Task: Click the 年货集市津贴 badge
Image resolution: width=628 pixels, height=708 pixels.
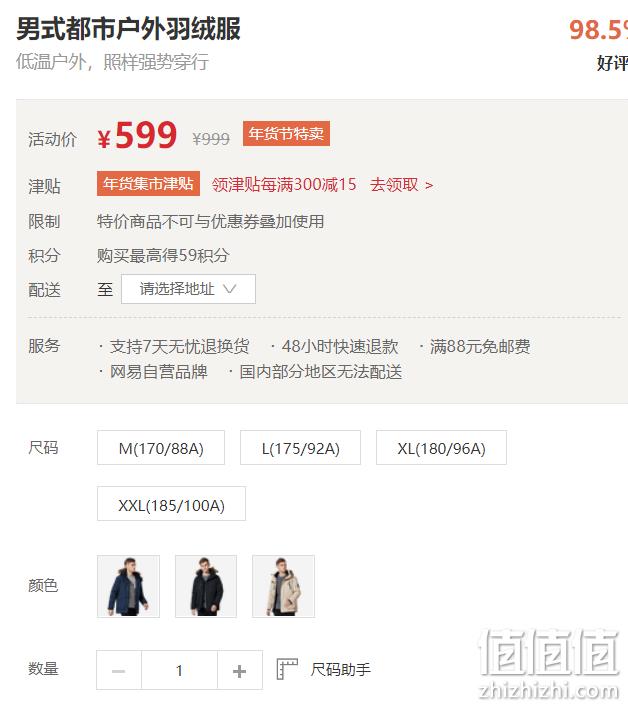Action: [x=148, y=183]
